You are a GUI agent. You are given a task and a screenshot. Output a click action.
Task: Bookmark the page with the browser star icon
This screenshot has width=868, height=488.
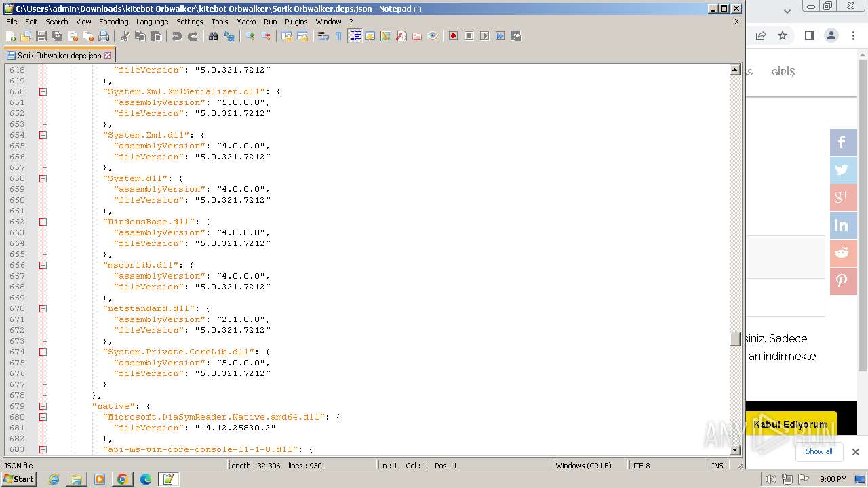pos(783,35)
